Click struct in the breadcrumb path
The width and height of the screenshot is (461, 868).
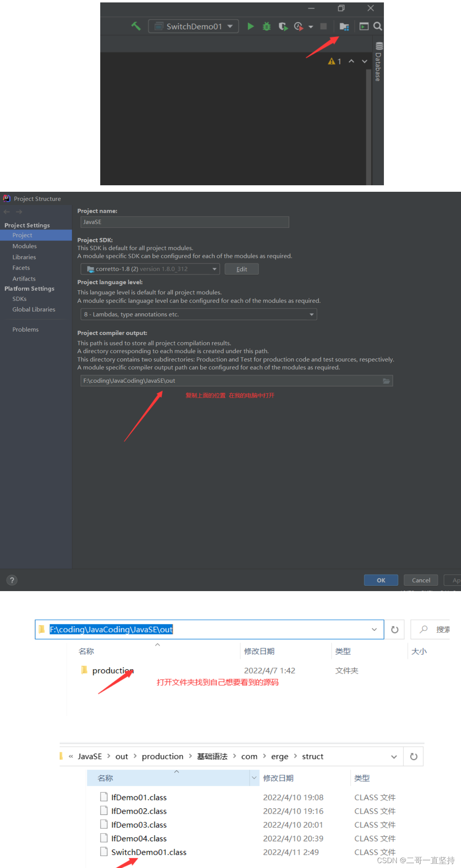pyautogui.click(x=312, y=756)
